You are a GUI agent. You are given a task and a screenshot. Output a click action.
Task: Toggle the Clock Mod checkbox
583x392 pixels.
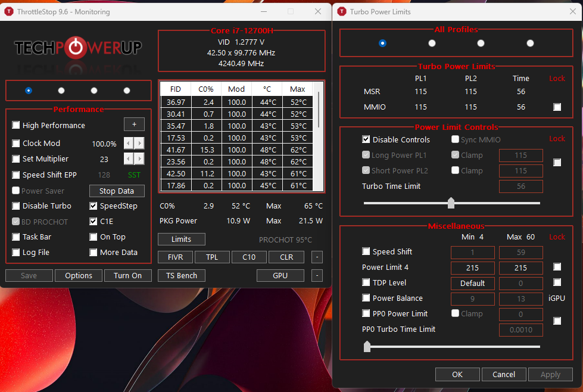(15, 143)
